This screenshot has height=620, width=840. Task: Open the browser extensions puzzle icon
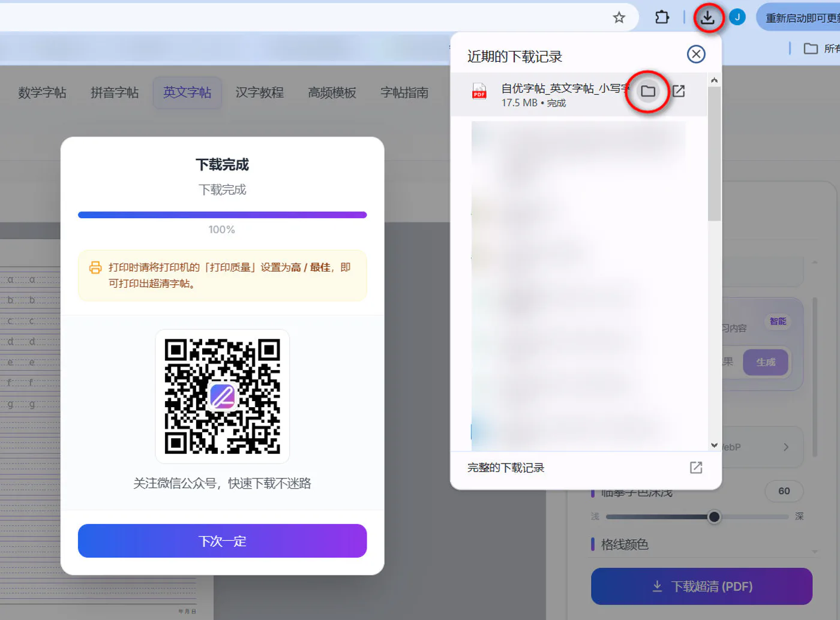tap(662, 17)
